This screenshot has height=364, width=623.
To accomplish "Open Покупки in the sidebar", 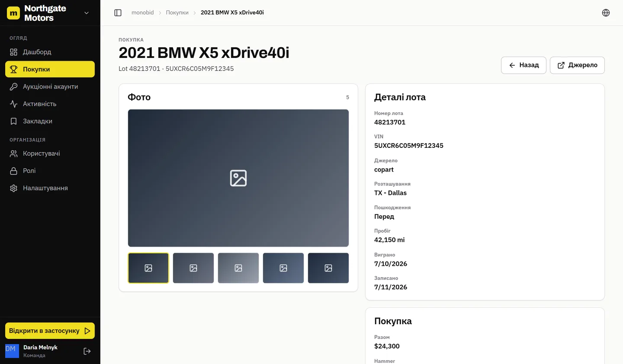I will (50, 69).
